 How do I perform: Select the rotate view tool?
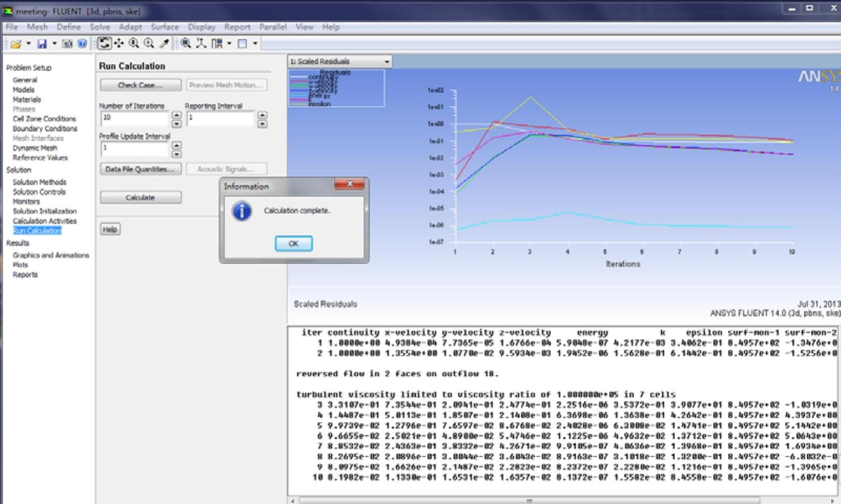[105, 44]
